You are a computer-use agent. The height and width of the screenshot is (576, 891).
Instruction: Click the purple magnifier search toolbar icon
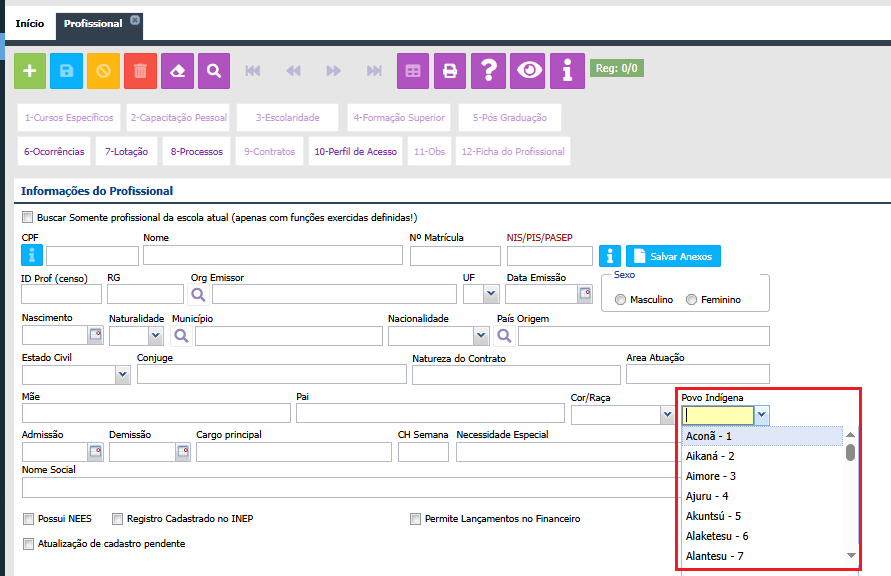214,71
